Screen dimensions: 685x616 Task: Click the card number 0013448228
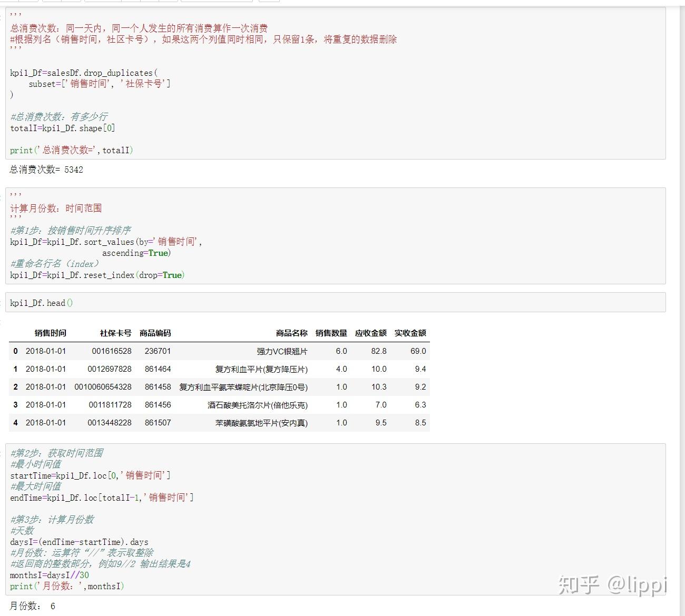pos(110,423)
